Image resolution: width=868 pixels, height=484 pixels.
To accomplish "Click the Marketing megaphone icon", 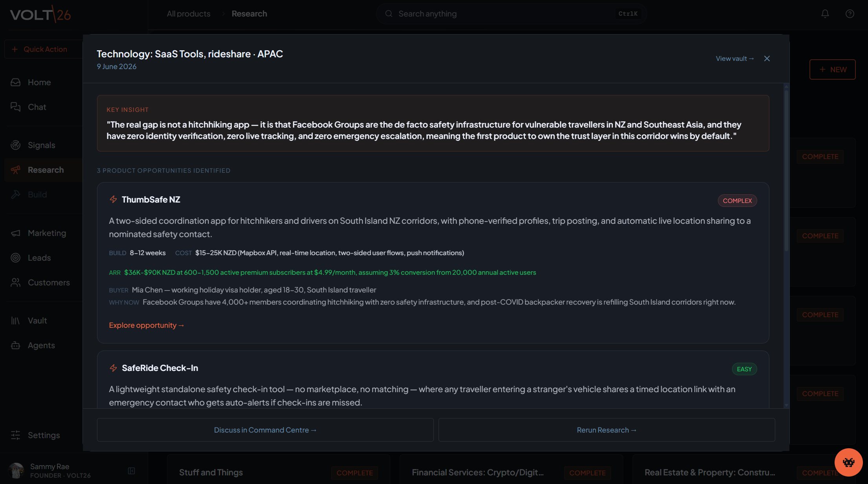I will click(15, 233).
